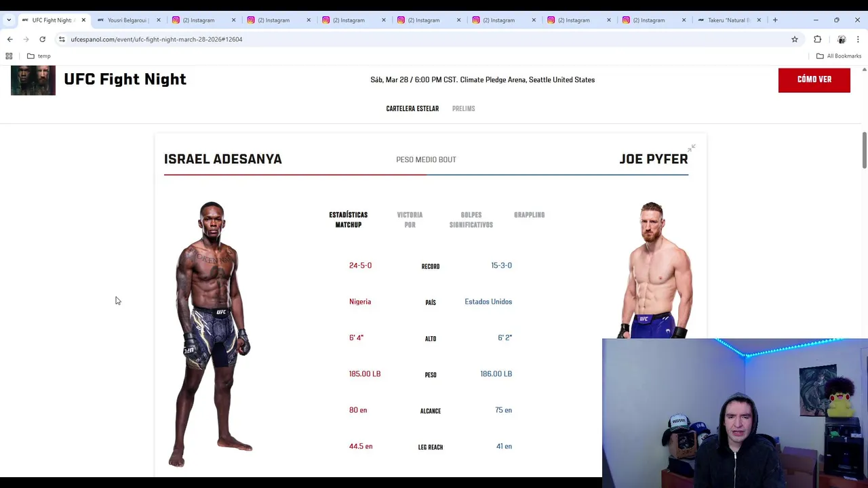Viewport: 868px width, 488px height.
Task: Switch to the GOLPES SIGNIFICATIVOS tab
Action: [471, 220]
